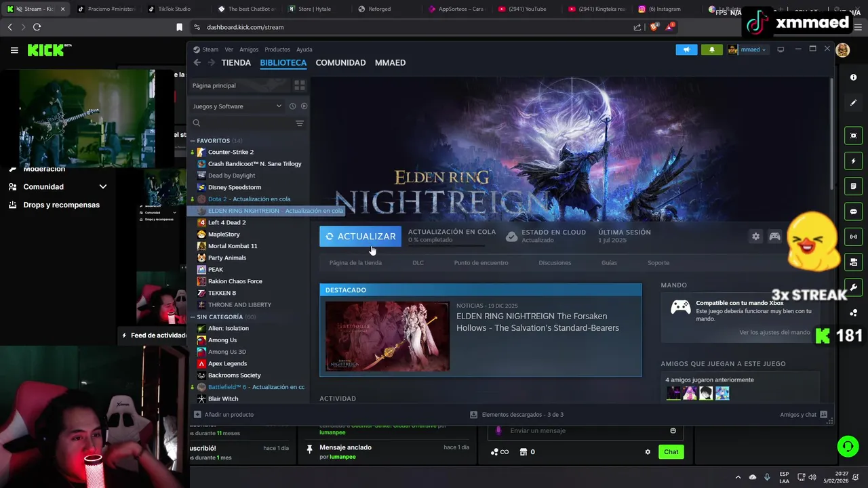868x488 pixels.
Task: Open the Forsaken Hollows news thumbnail
Action: click(387, 336)
